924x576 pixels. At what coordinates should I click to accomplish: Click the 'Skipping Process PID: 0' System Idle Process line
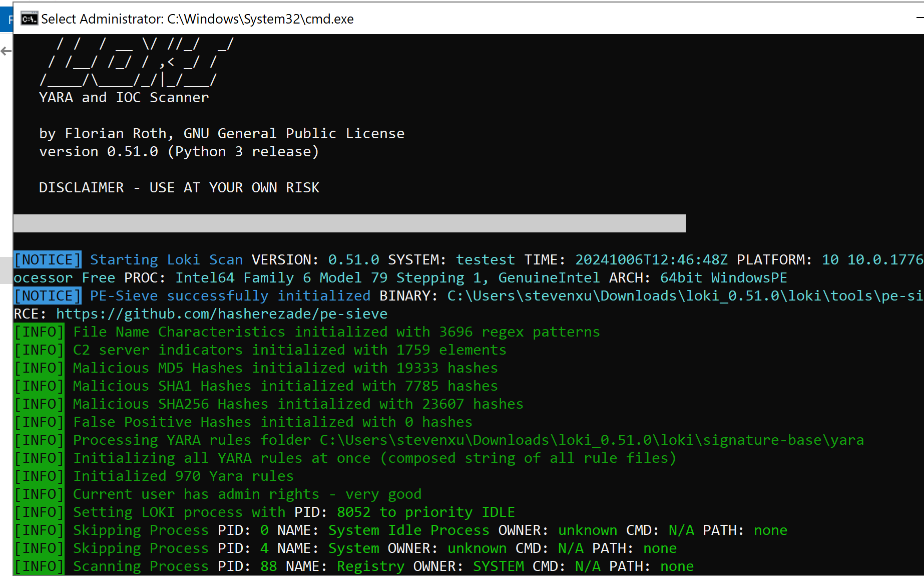(x=400, y=530)
